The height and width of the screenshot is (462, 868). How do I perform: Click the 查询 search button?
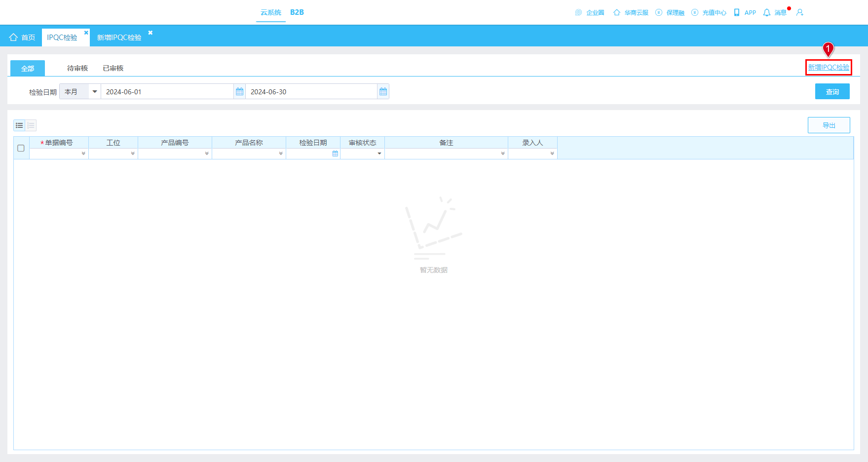point(832,91)
